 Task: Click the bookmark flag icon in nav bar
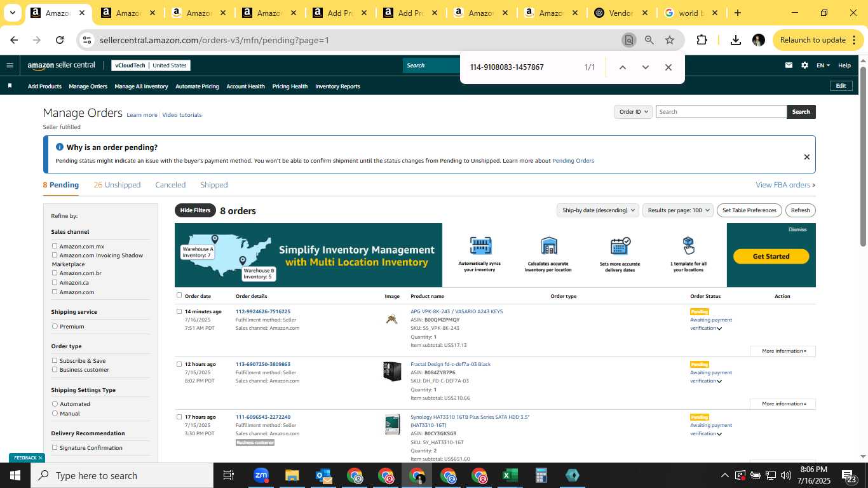tap(10, 86)
